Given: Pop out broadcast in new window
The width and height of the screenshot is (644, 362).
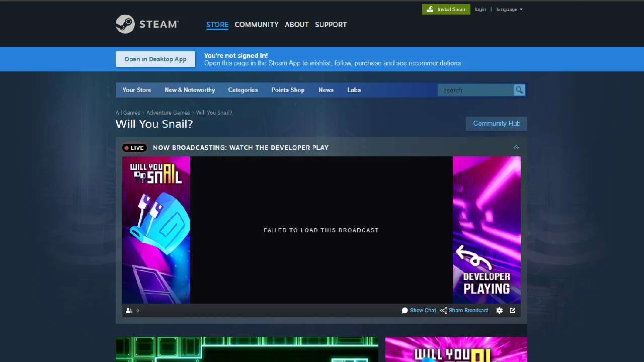Looking at the screenshot, I should pos(513,311).
